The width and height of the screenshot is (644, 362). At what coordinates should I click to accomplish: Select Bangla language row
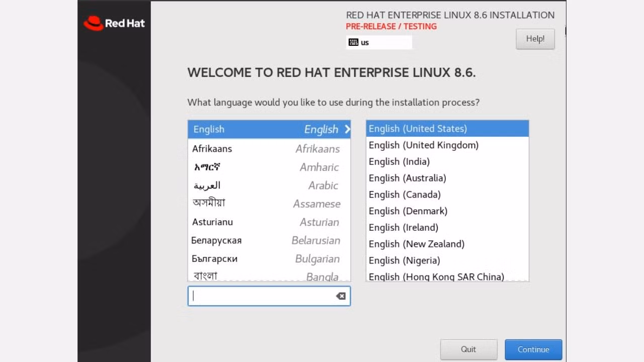point(269,275)
